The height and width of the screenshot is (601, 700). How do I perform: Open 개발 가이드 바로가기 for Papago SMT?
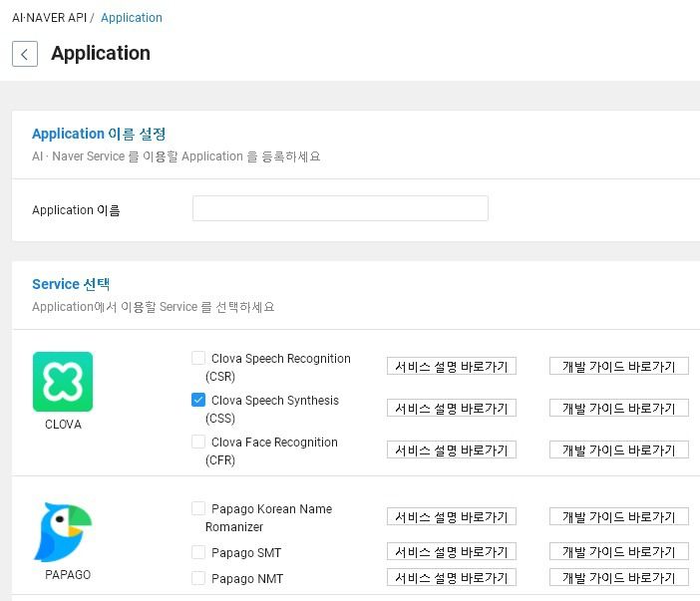(x=619, y=551)
